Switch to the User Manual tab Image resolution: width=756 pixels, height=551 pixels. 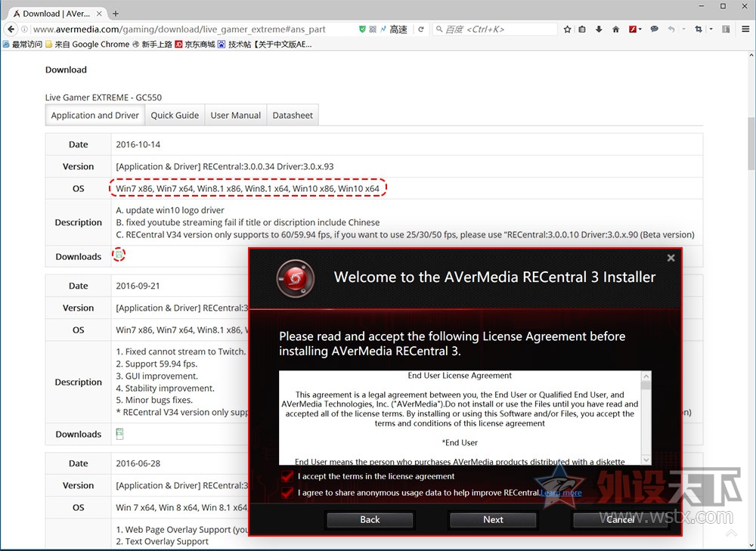pos(235,115)
